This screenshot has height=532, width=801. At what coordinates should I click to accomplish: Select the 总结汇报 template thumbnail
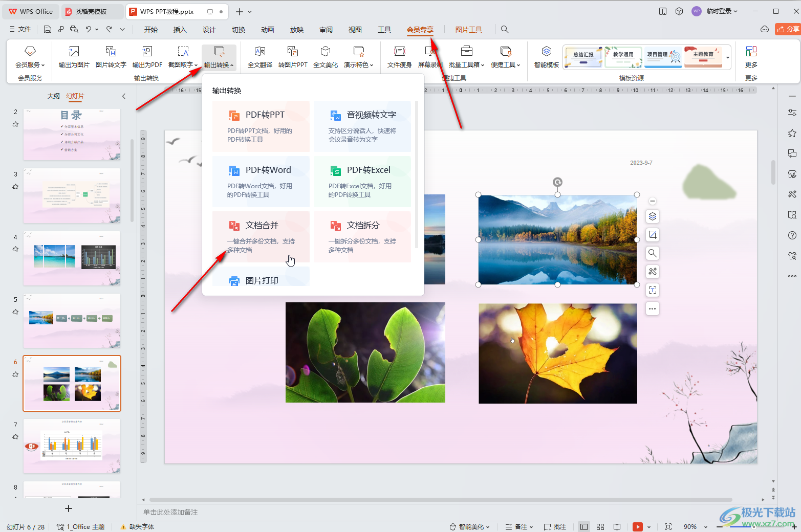click(583, 57)
